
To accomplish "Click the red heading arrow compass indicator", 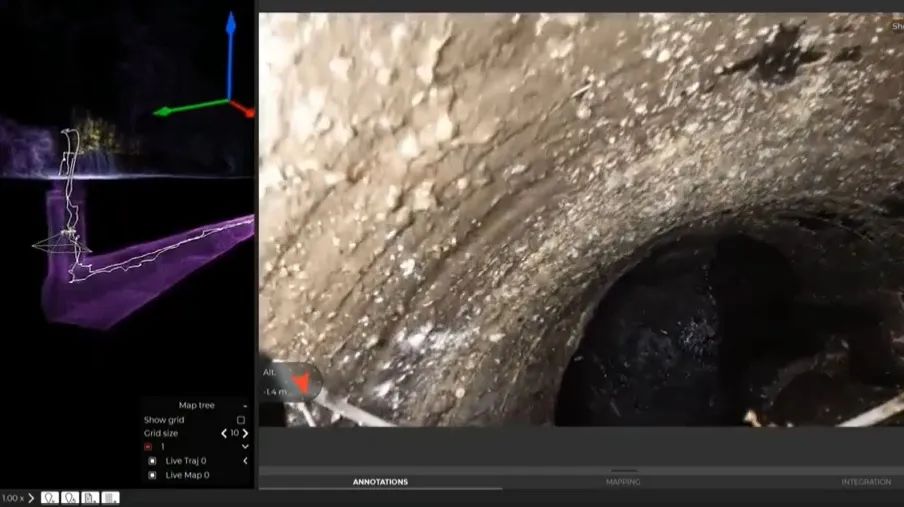I will [x=299, y=381].
